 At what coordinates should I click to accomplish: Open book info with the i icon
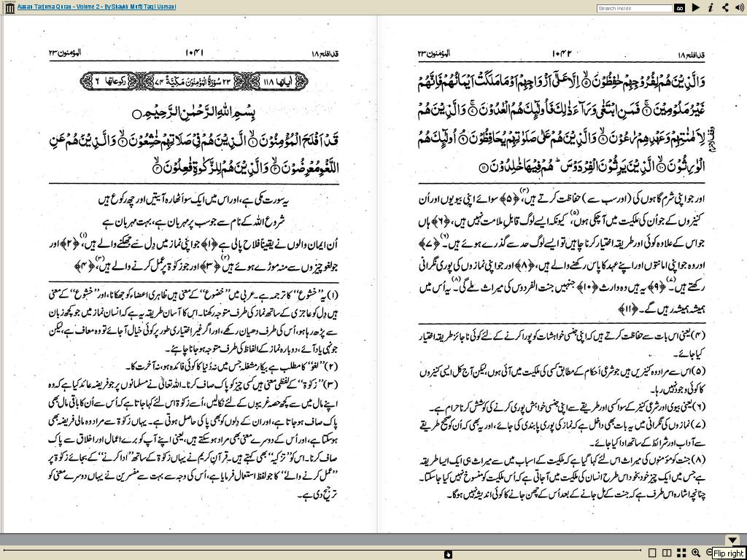coord(711,7)
